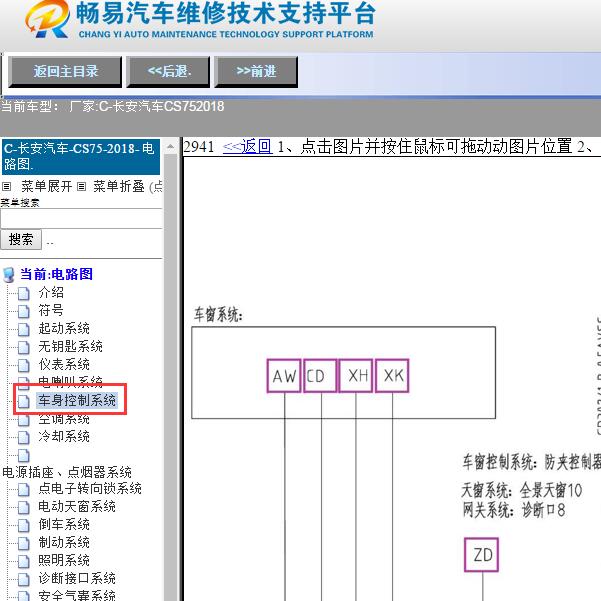Click the page icon beside 诊断接口系统

24,580
